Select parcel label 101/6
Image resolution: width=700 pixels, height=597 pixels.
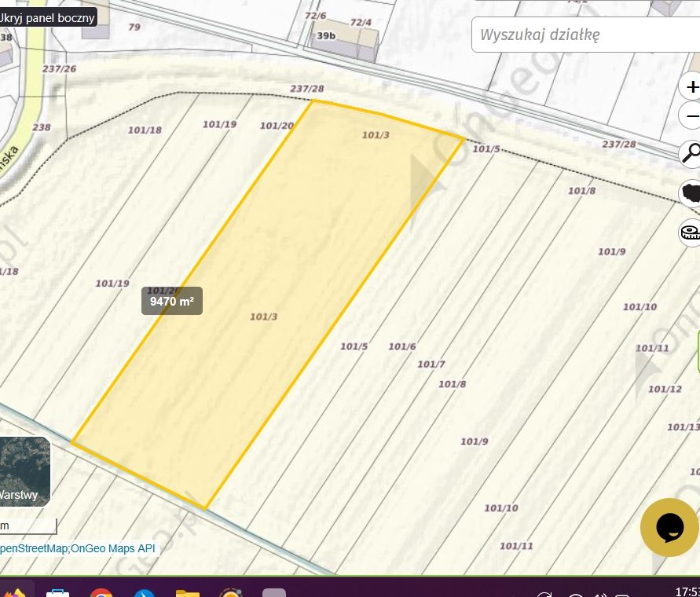point(402,346)
